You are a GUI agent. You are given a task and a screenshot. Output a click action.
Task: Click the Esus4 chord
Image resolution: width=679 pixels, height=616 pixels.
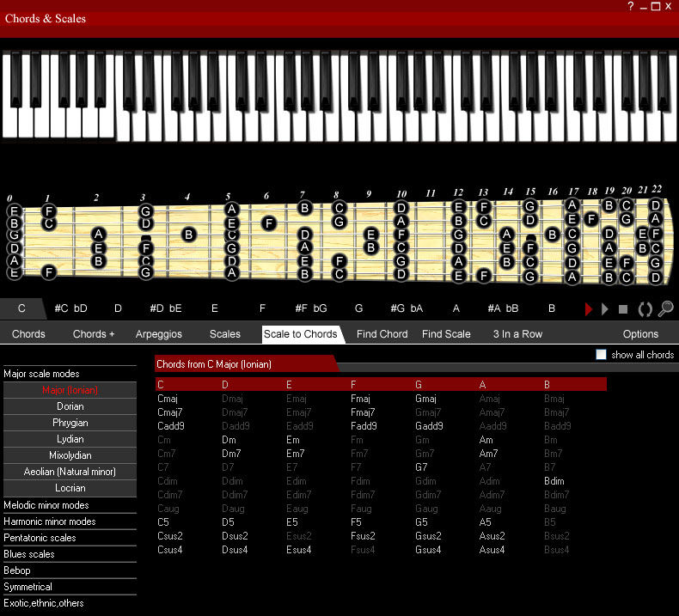pos(299,550)
